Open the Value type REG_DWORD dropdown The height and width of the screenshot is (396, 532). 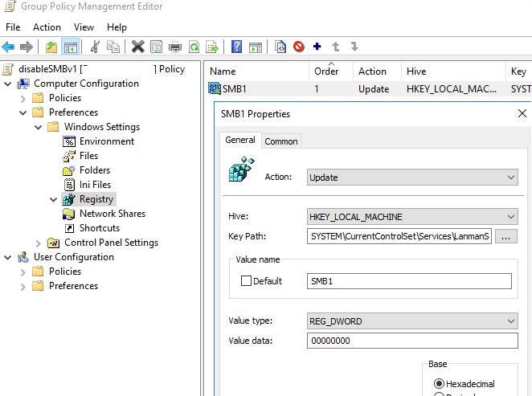point(412,321)
